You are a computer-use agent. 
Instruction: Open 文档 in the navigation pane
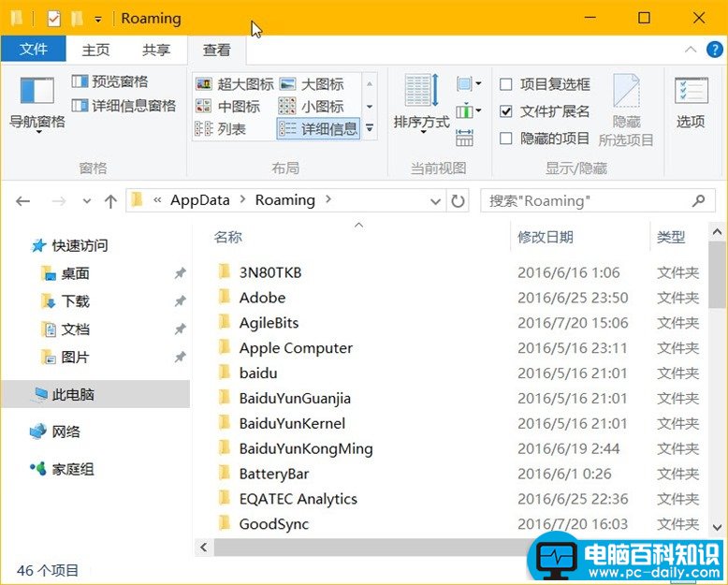pos(65,329)
